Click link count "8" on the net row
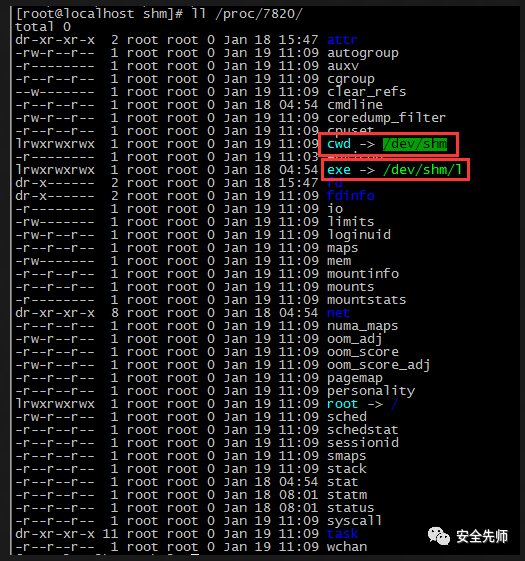525x561 pixels. (115, 313)
